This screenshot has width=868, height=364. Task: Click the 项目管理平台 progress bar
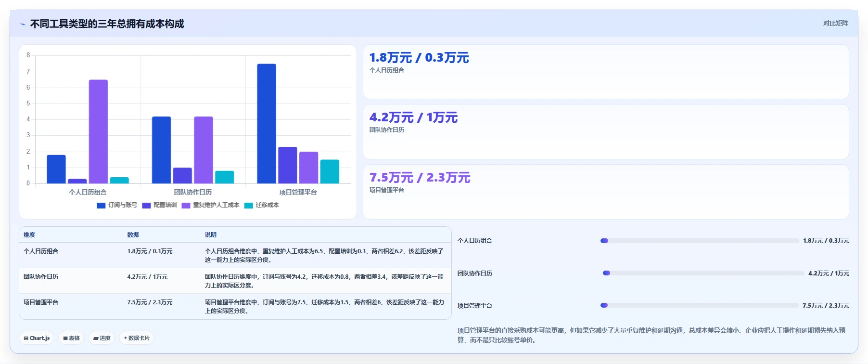(699, 305)
